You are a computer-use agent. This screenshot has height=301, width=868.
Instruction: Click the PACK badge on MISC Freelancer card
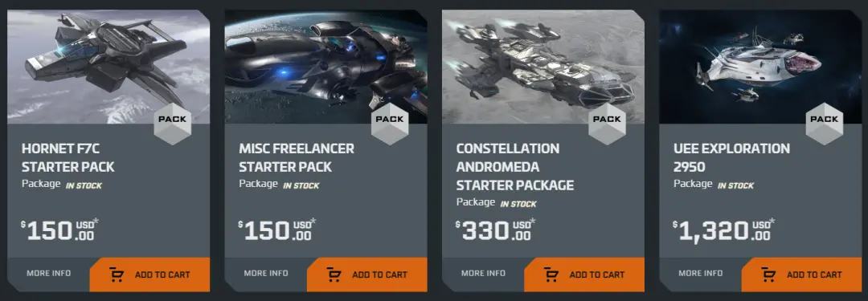tap(390, 124)
